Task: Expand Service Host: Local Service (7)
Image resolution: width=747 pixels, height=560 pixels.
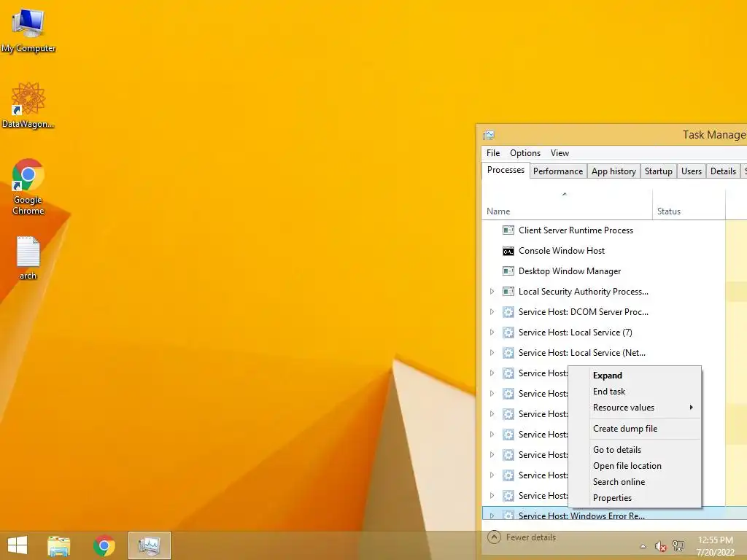Action: tap(492, 332)
